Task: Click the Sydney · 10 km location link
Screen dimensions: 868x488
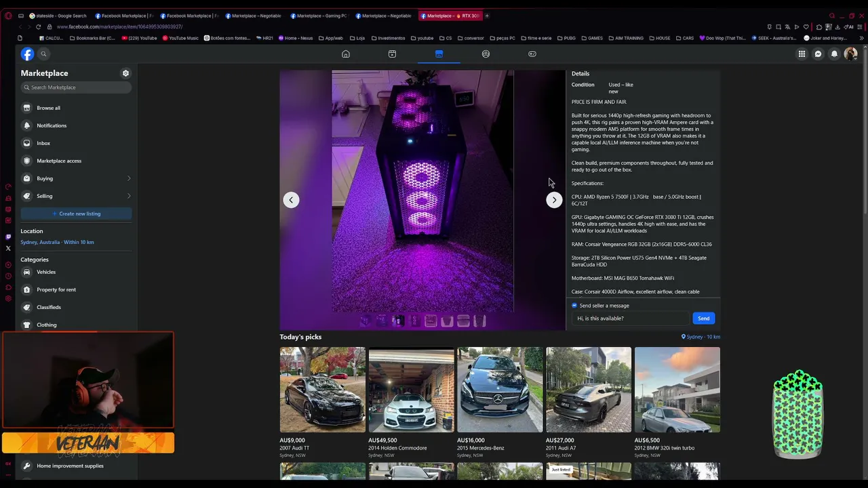Action: pos(701,337)
